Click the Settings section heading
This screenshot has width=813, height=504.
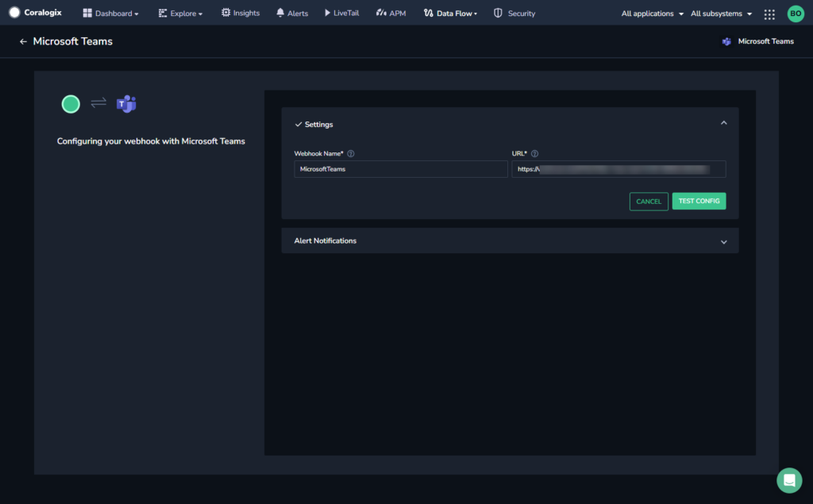pyautogui.click(x=319, y=125)
